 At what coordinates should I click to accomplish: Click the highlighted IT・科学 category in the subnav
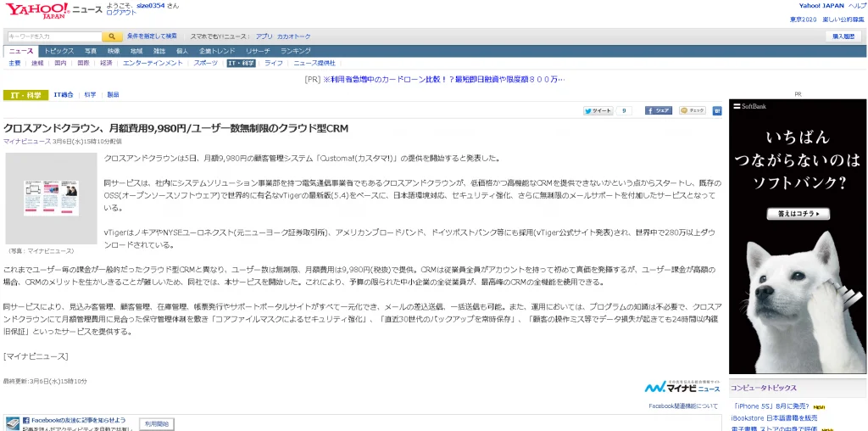(x=242, y=63)
